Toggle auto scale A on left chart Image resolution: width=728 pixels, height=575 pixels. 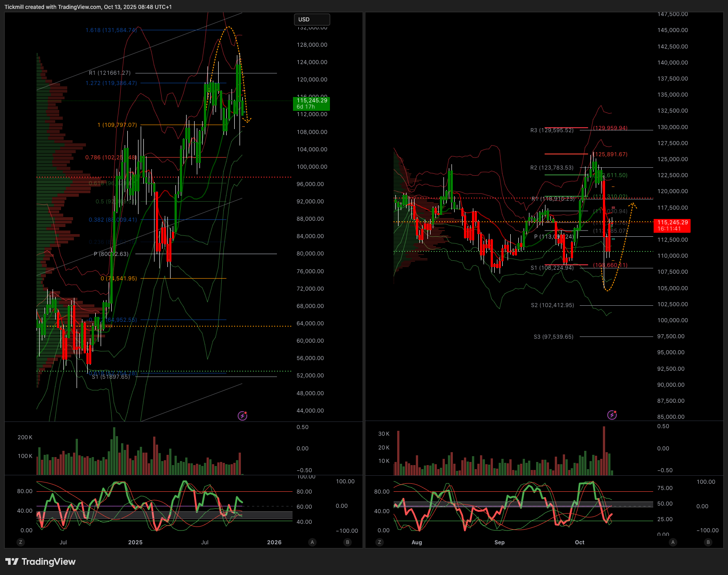point(312,542)
